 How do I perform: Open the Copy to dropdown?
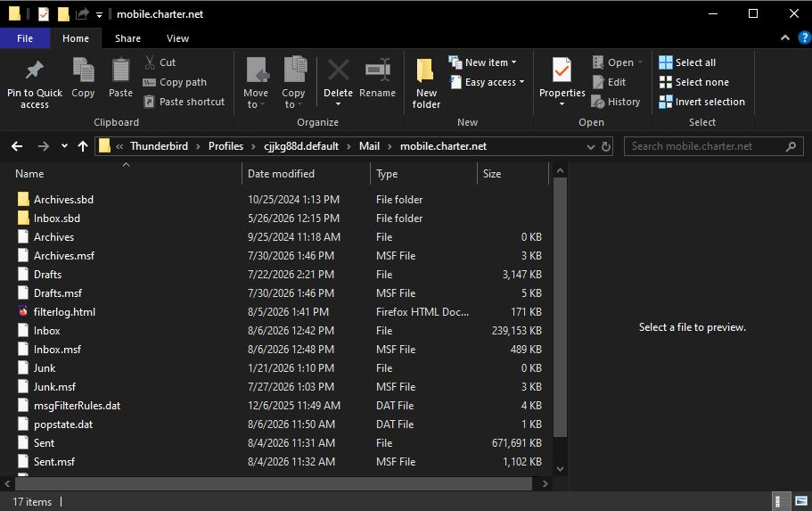(293, 83)
